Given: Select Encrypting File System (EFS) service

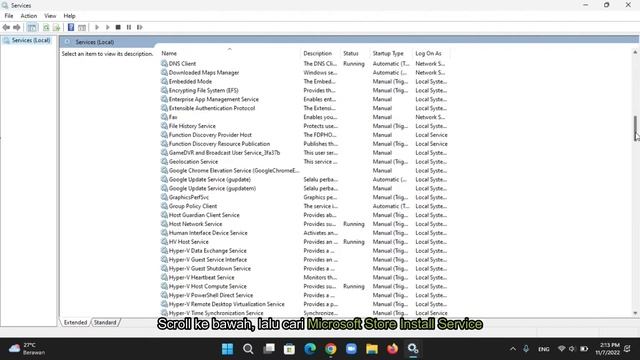Looking at the screenshot, I should click(x=304, y=91).
